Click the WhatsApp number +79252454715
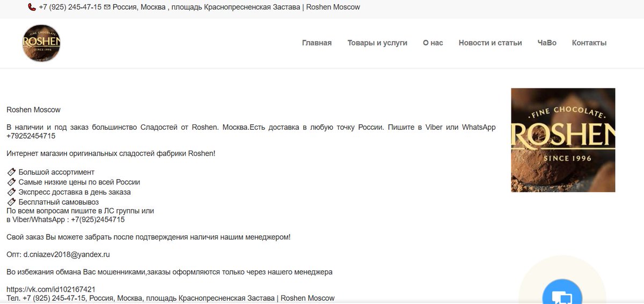Screen dimensions: 644x304 31,136
